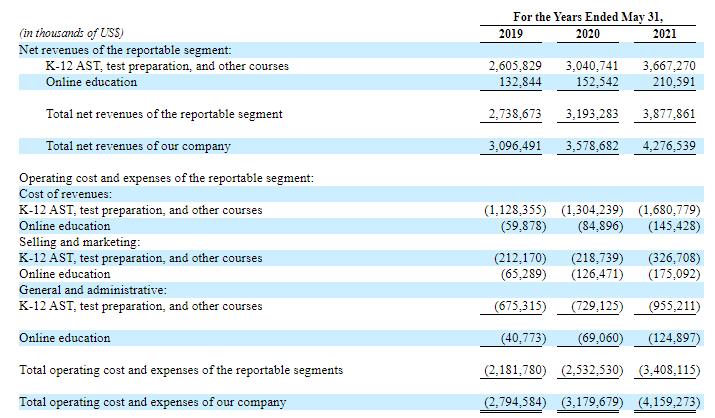
Task: Click K-12 AST label under Selling and marketing
Action: click(x=140, y=258)
